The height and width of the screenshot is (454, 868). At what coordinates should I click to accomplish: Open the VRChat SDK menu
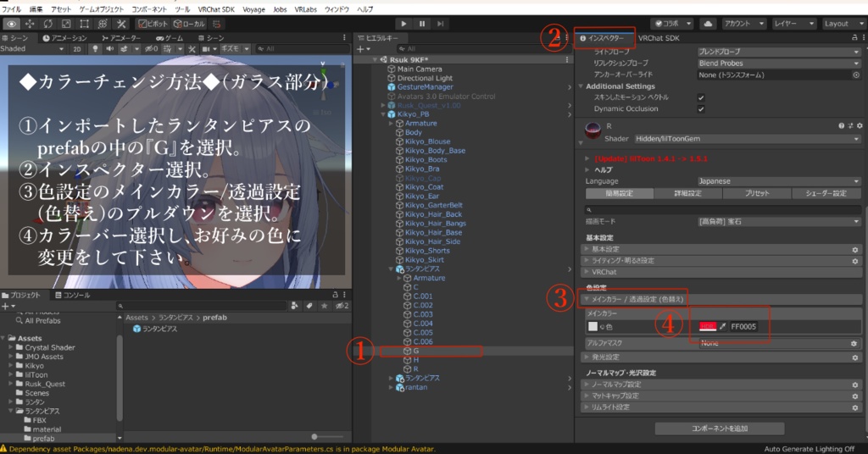pos(216,9)
